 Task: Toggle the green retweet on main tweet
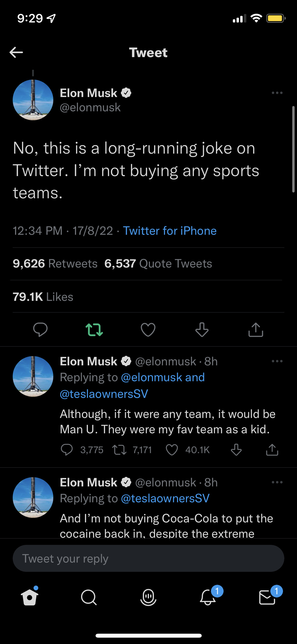point(94,330)
